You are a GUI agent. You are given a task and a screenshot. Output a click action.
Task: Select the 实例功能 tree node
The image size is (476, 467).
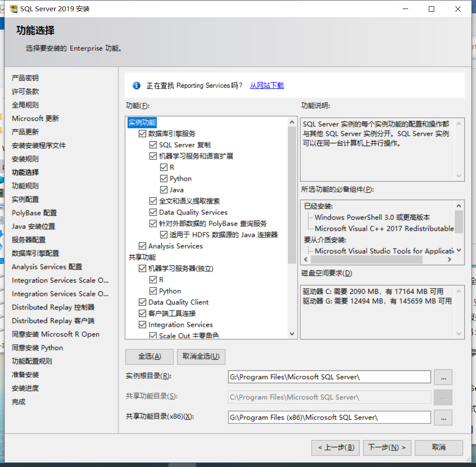(x=142, y=122)
